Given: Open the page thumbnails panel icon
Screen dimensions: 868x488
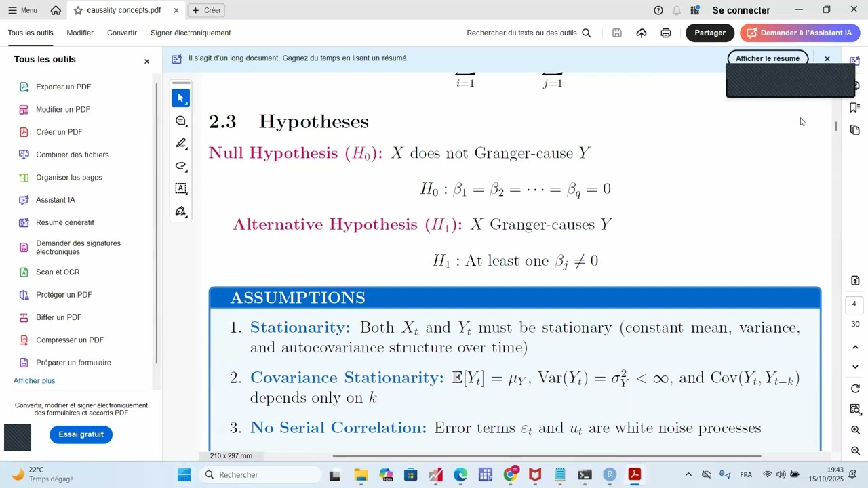Looking at the screenshot, I should point(855,130).
